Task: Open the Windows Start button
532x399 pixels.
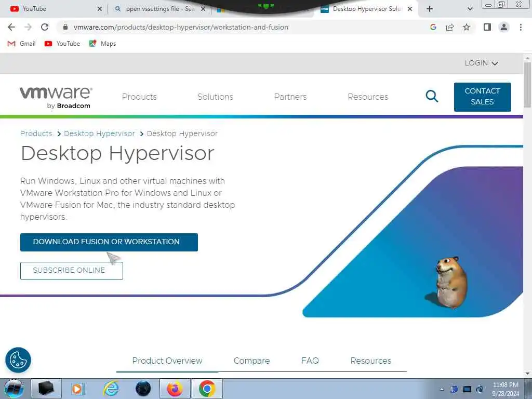Action: tap(14, 389)
